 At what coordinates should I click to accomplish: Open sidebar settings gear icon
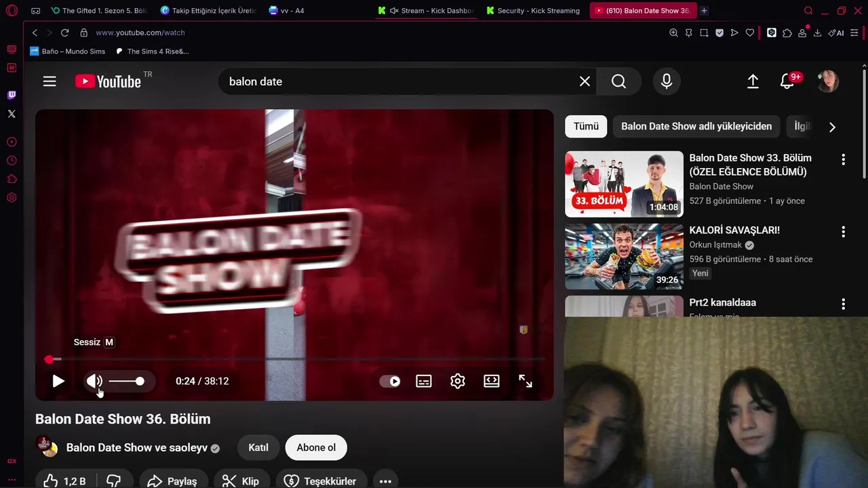point(12,198)
